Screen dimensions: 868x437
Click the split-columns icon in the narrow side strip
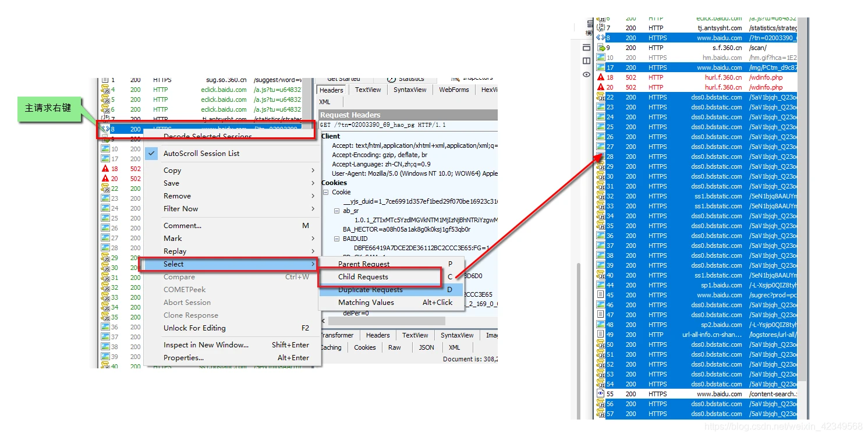point(586,61)
